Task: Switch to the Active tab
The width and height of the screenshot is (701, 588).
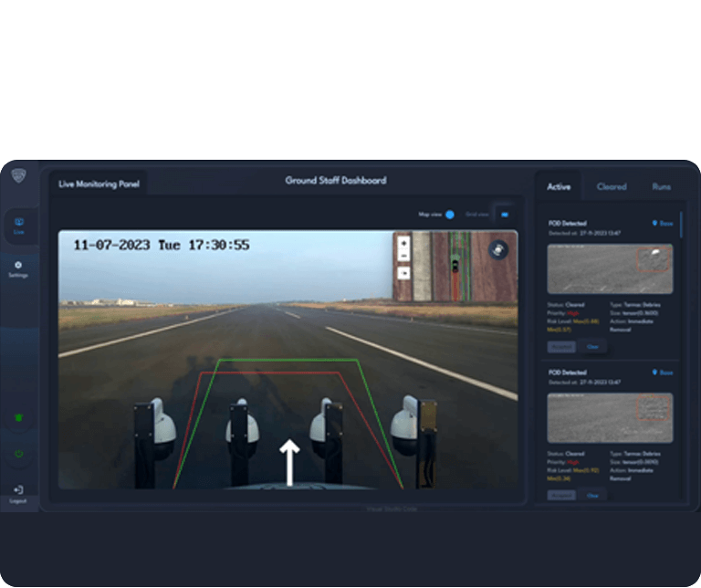Action: point(559,186)
